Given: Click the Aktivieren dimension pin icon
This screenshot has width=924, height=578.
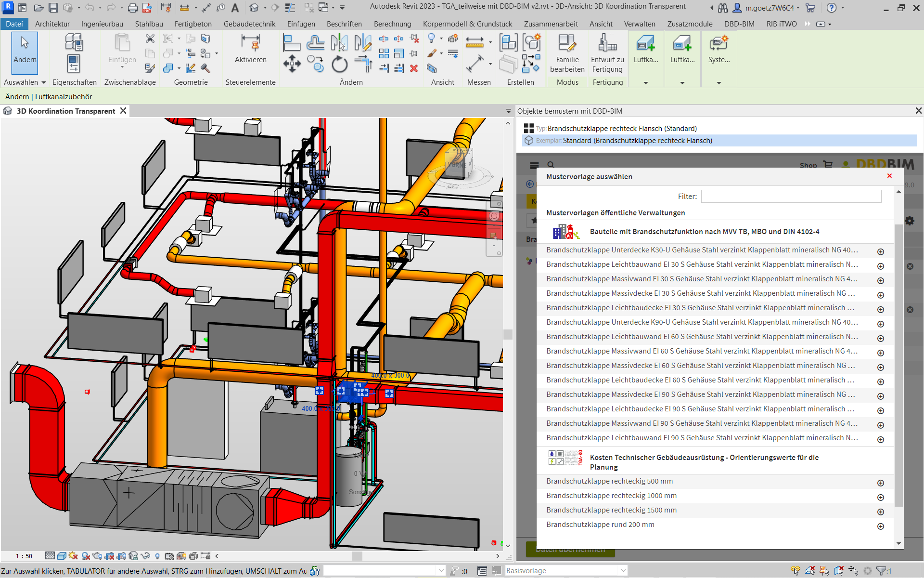Looking at the screenshot, I should tap(250, 43).
